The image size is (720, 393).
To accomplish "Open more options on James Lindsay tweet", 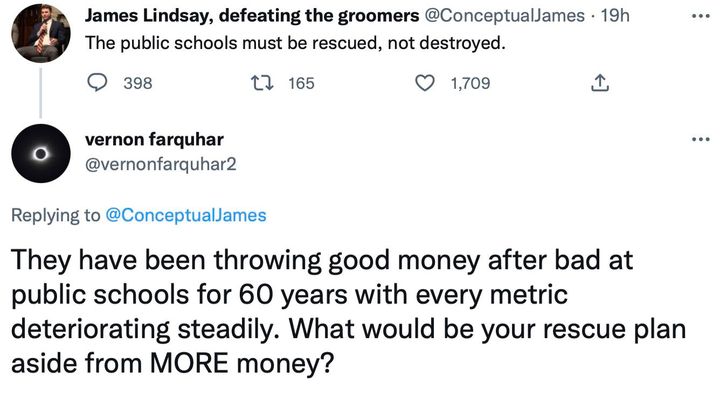I will point(701,17).
